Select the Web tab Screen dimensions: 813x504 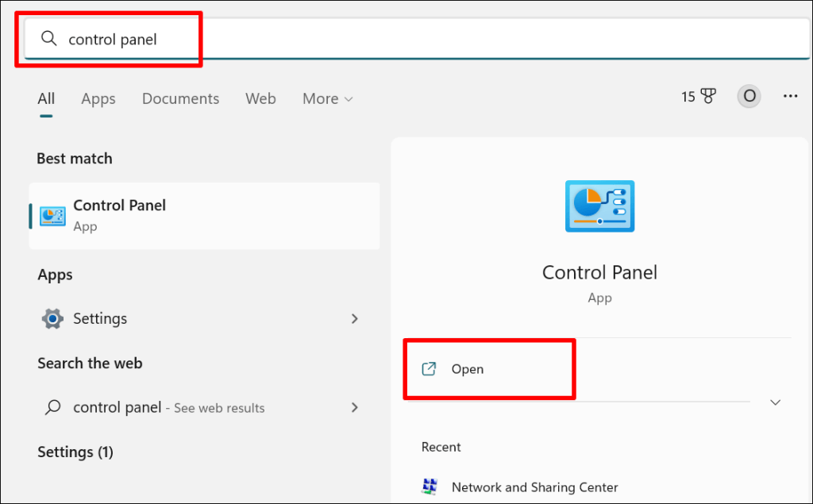pyautogui.click(x=260, y=99)
